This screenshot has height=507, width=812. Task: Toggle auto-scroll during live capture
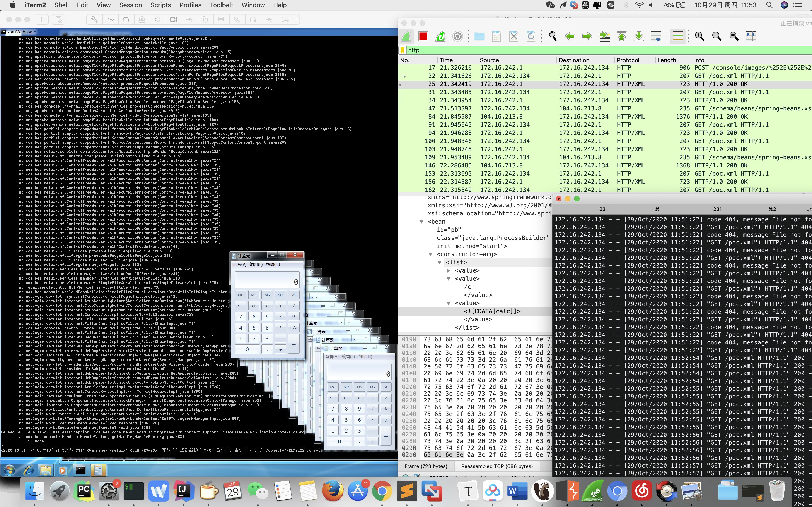coord(656,36)
